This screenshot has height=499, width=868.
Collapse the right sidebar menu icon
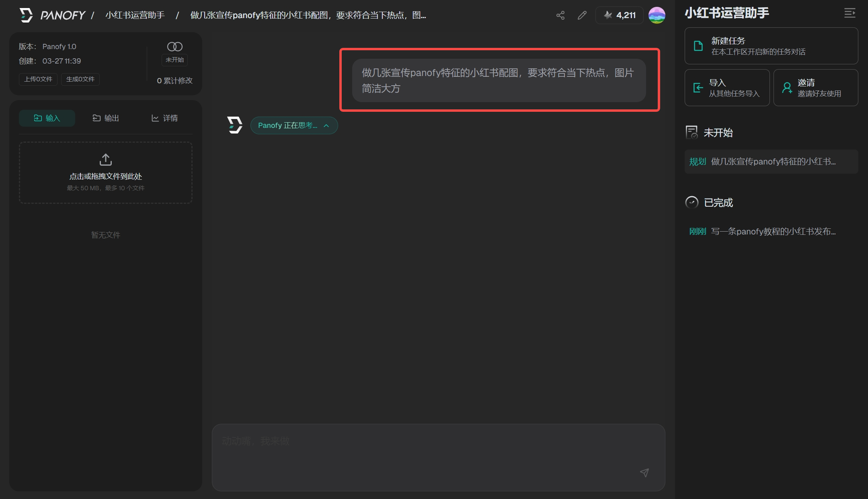pos(850,13)
